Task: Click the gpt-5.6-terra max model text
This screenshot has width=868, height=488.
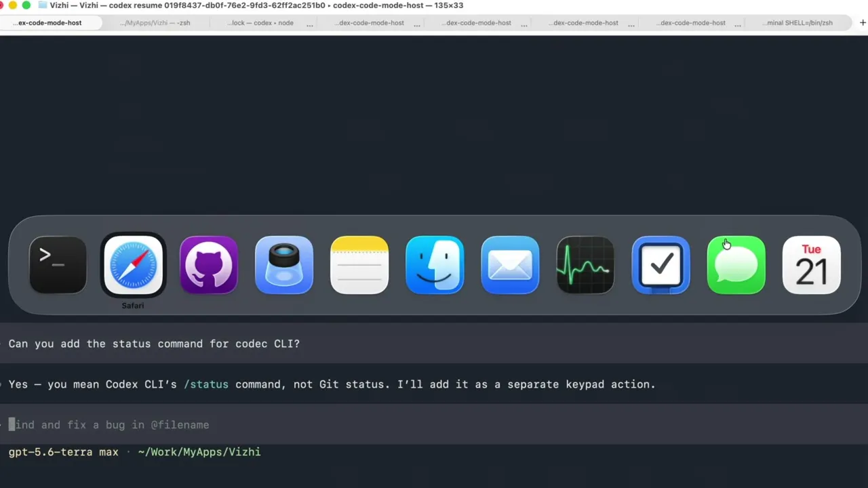Action: (63, 452)
